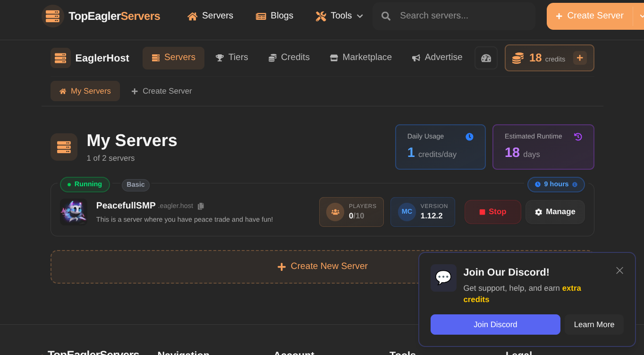Click the PeacefullSMP server avatar

74,212
